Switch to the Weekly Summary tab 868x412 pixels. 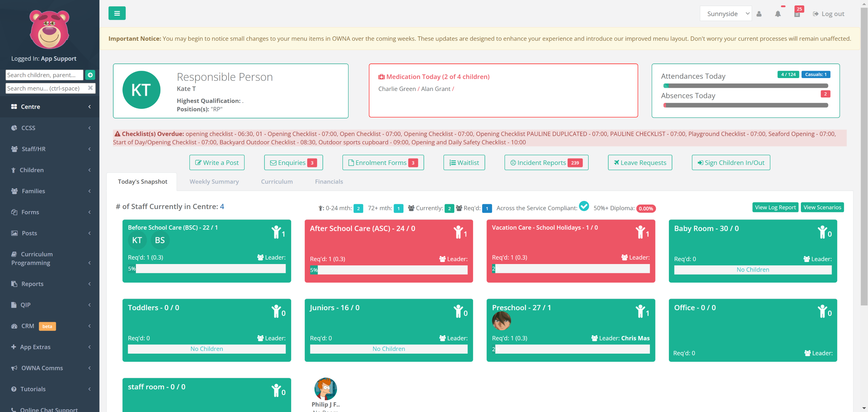coord(214,182)
